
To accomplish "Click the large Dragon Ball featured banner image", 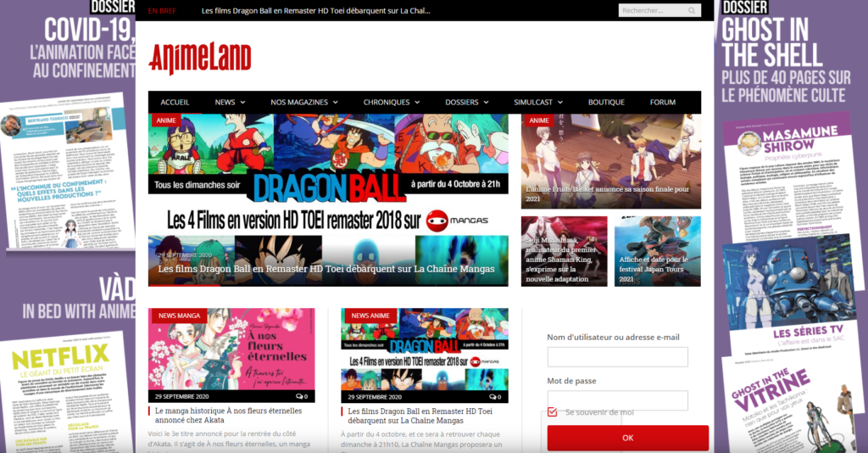I will click(328, 200).
